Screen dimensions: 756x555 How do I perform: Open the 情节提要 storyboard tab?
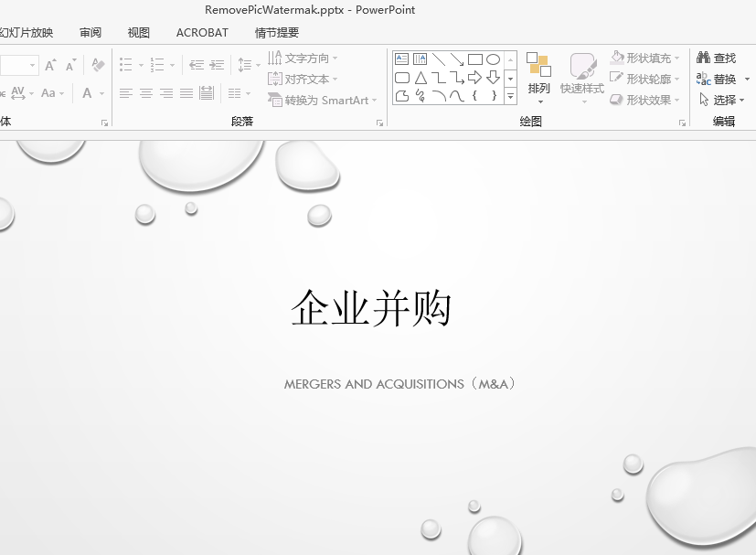point(277,33)
